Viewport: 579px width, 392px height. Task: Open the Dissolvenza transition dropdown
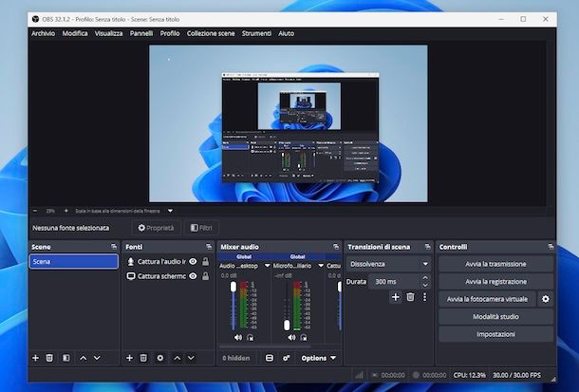[x=388, y=264]
